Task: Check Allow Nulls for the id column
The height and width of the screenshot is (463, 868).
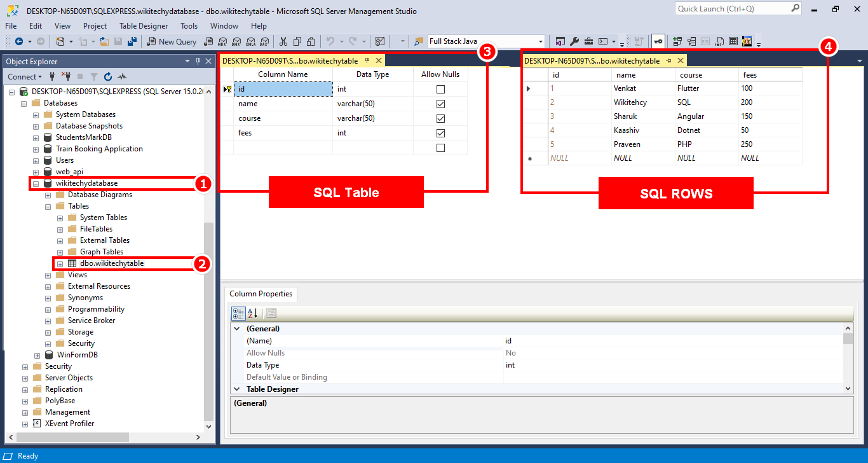Action: coord(440,88)
